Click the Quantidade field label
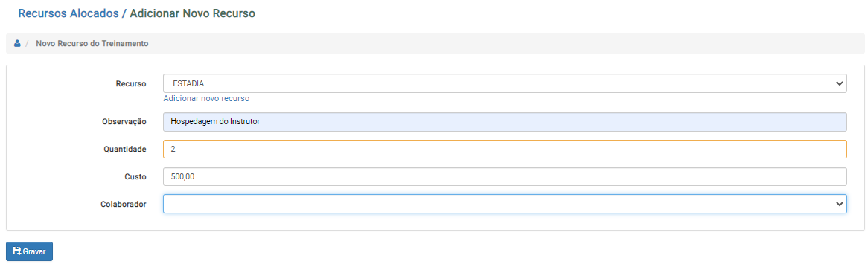The width and height of the screenshot is (868, 270). click(125, 150)
